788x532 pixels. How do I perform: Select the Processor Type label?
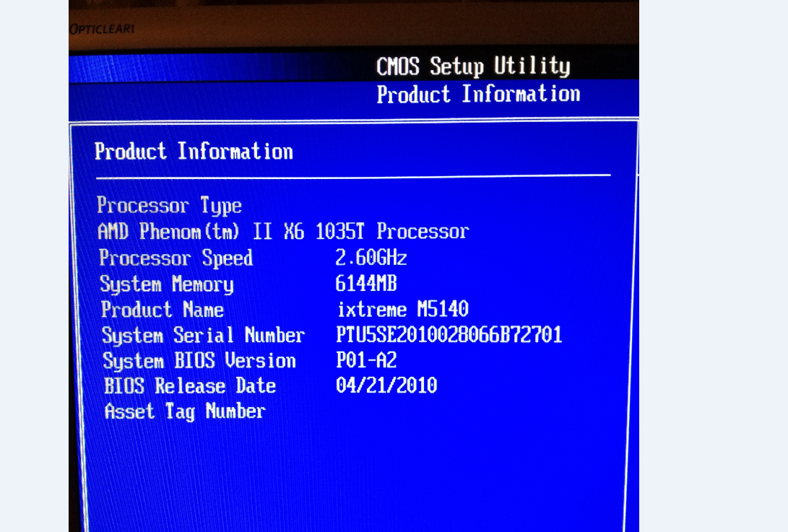pyautogui.click(x=169, y=206)
